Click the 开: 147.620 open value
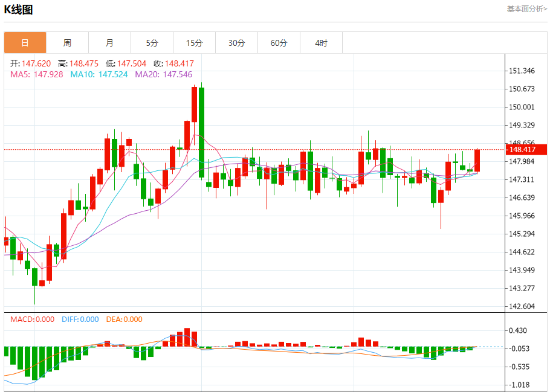This screenshot has height=392, width=550. pos(30,64)
